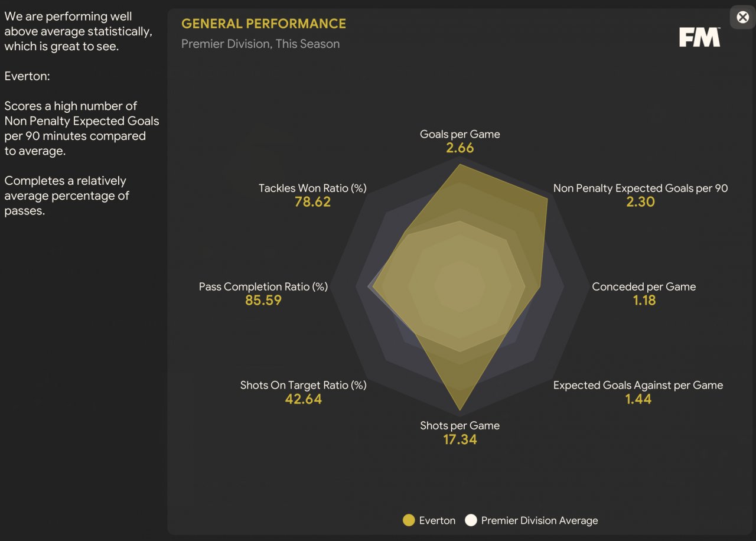Select the Premier Division Average legend label

(x=539, y=520)
